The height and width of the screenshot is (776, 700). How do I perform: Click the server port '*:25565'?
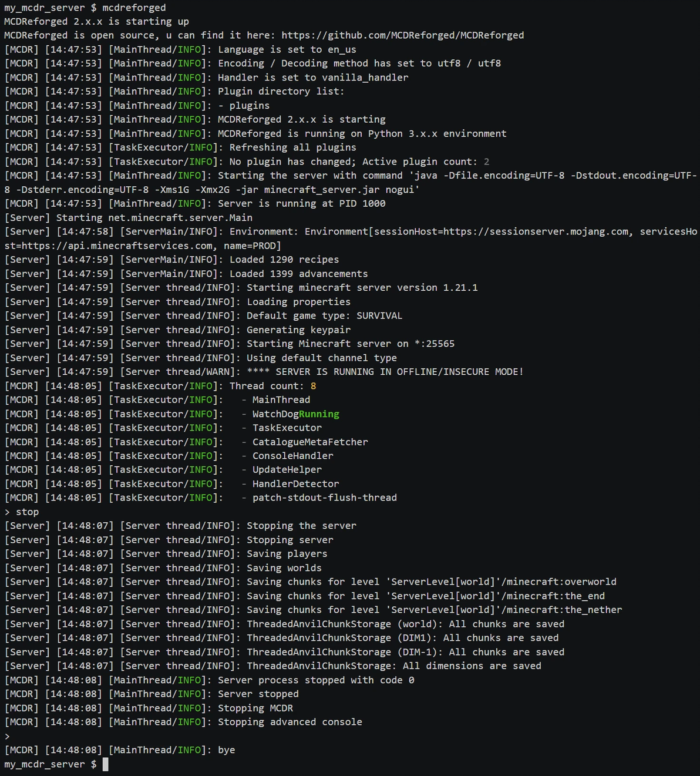coord(434,344)
